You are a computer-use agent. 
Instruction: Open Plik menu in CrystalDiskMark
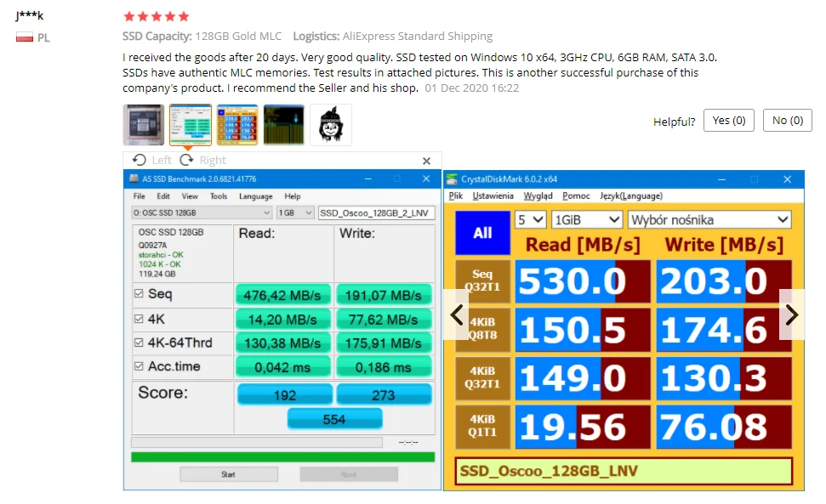click(x=456, y=195)
